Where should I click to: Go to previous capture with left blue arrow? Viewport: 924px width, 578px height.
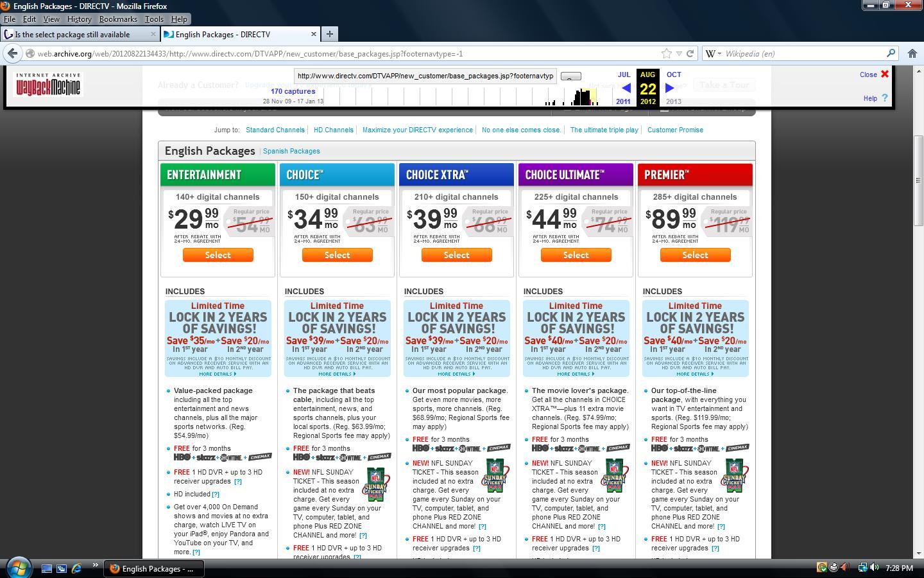(x=626, y=88)
